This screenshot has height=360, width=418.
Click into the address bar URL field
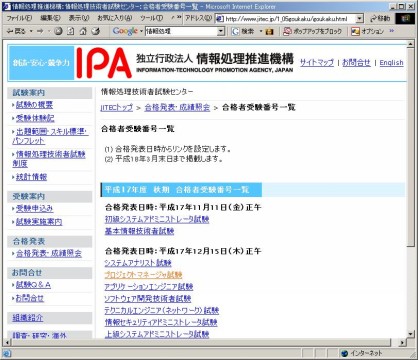pos(289,19)
